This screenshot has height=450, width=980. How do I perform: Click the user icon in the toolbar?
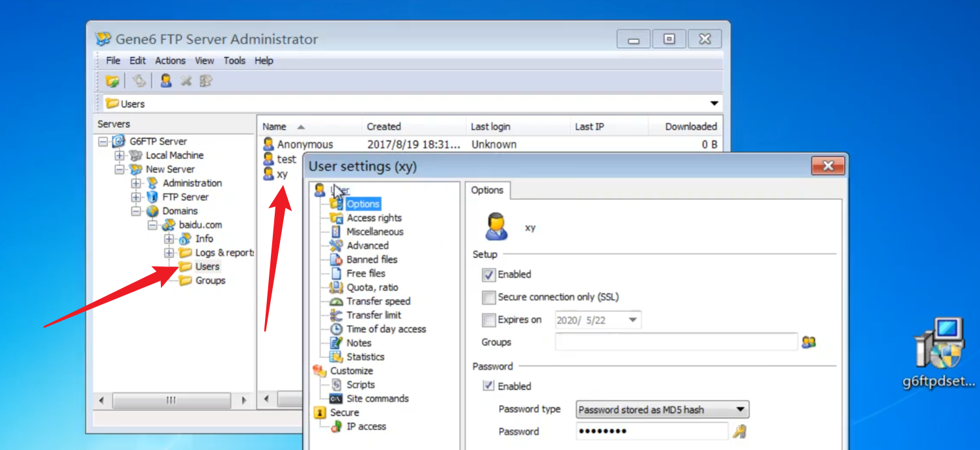tap(166, 81)
